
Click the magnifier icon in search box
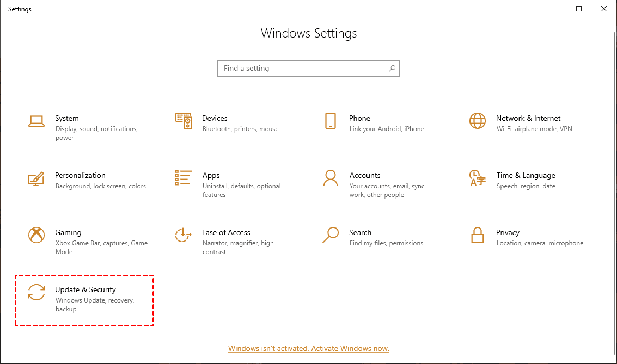click(x=392, y=69)
